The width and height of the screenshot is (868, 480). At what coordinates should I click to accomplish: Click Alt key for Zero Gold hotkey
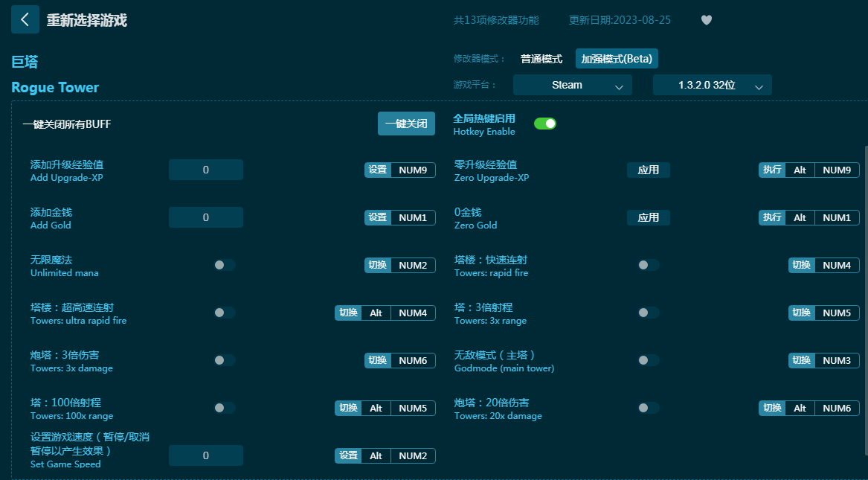point(800,217)
